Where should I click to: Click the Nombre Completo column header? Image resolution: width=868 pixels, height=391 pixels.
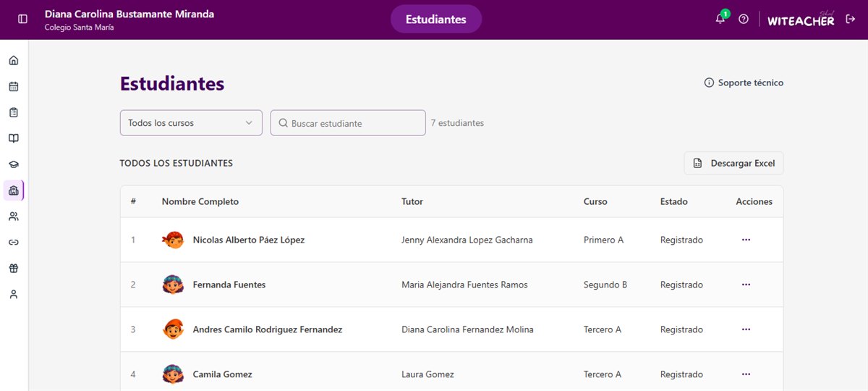pyautogui.click(x=200, y=201)
